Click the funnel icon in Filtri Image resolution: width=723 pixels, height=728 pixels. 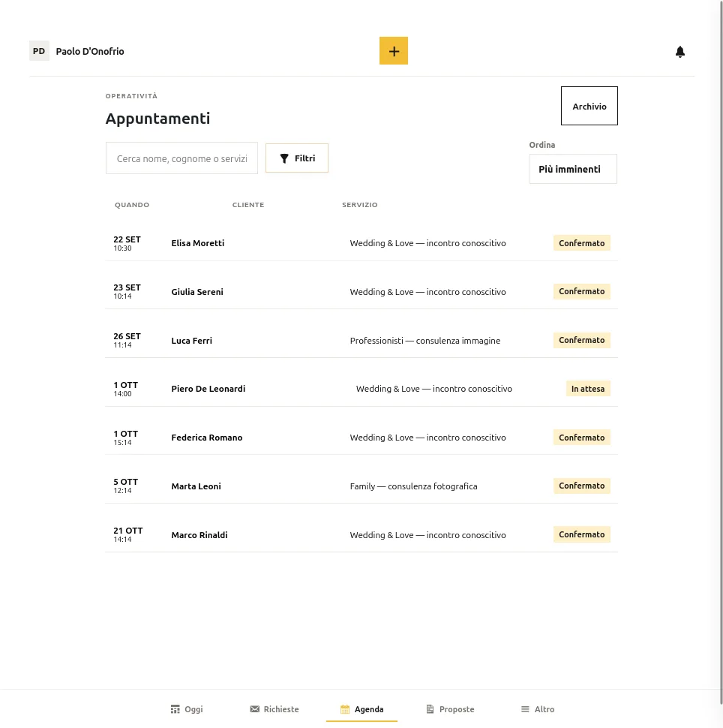[284, 158]
